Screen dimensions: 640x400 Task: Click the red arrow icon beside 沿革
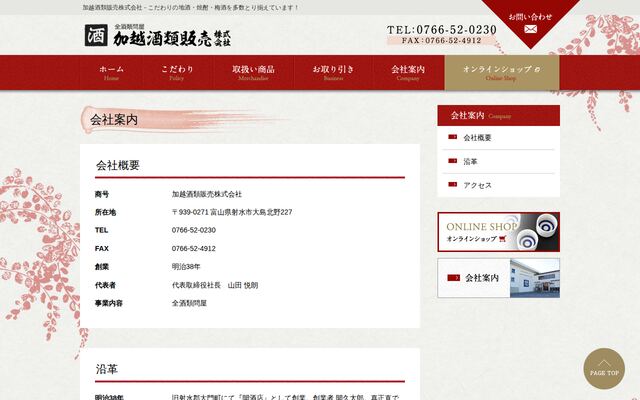(x=452, y=161)
